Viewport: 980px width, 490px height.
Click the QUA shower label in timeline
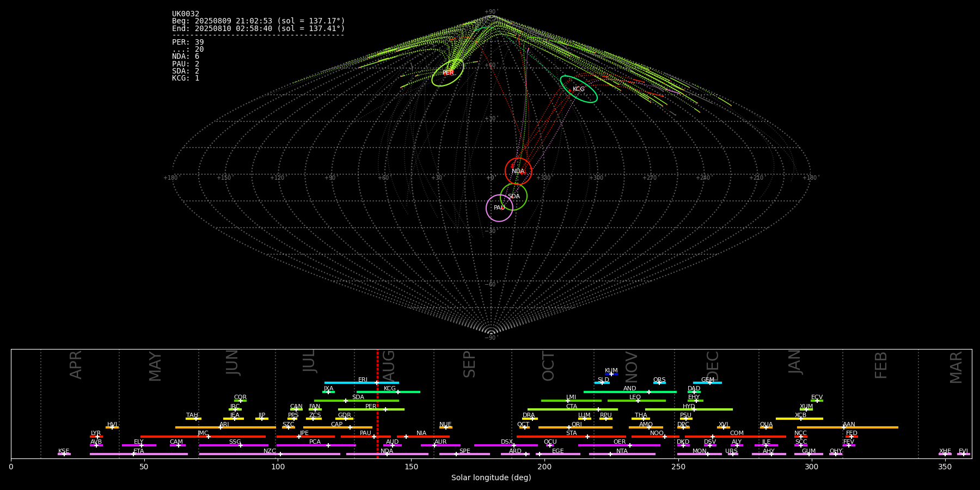pos(767,425)
